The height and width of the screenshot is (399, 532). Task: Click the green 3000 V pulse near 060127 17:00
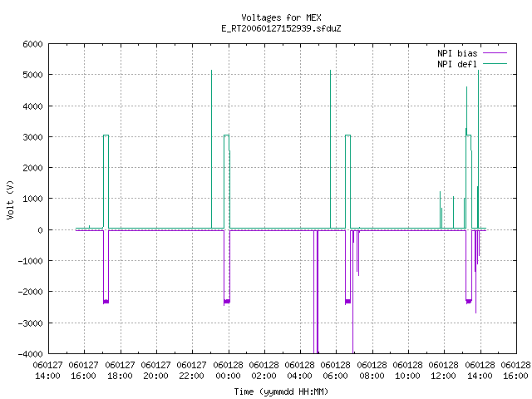[x=106, y=181]
